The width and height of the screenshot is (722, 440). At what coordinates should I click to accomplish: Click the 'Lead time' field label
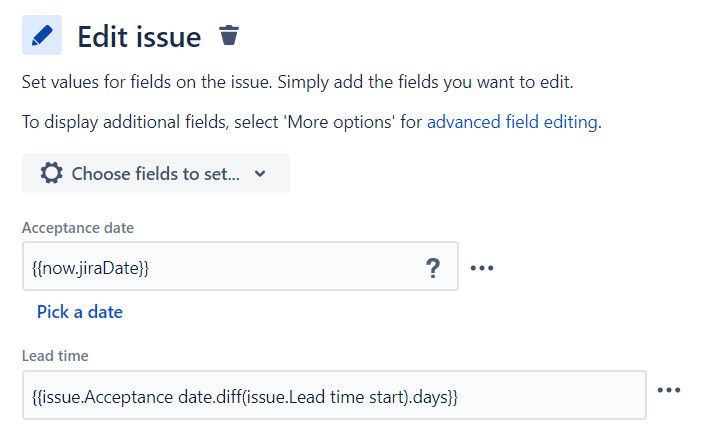pos(55,356)
